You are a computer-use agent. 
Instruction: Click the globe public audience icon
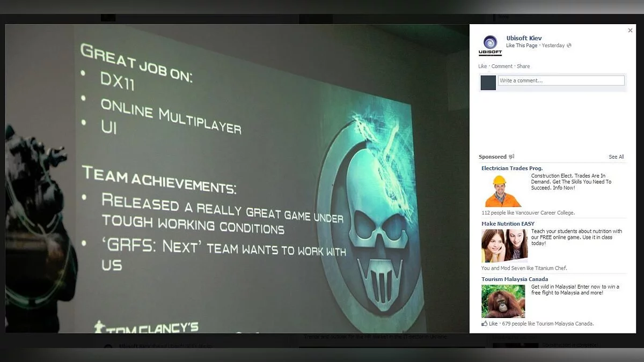(x=569, y=46)
